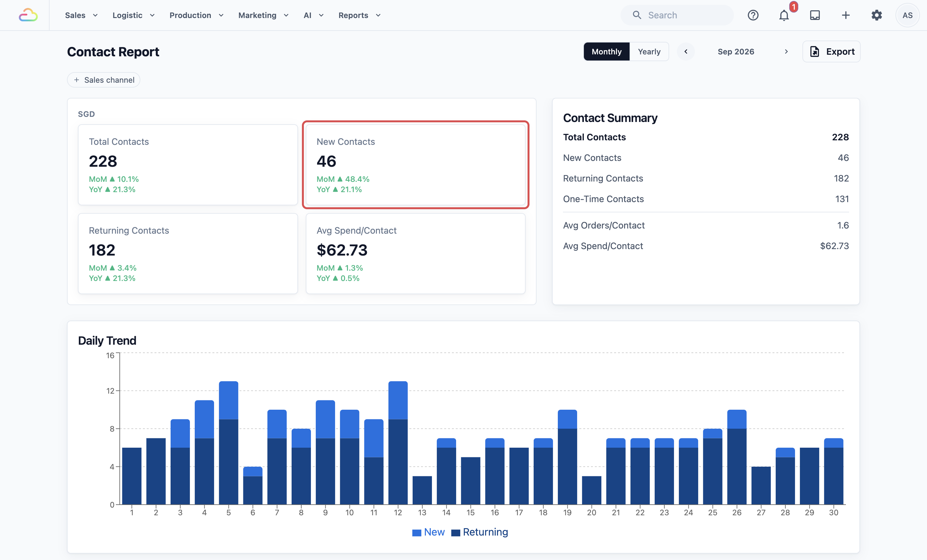Expand the Sales menu

[x=81, y=15]
